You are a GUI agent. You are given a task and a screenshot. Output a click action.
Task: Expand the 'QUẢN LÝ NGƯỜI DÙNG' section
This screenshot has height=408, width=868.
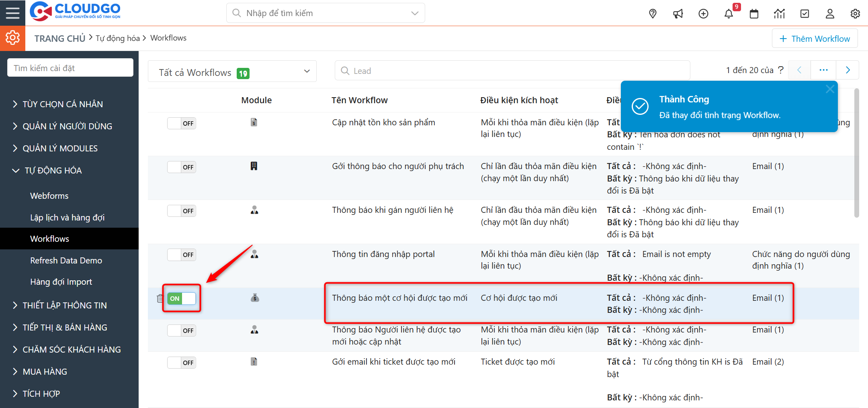tap(67, 126)
